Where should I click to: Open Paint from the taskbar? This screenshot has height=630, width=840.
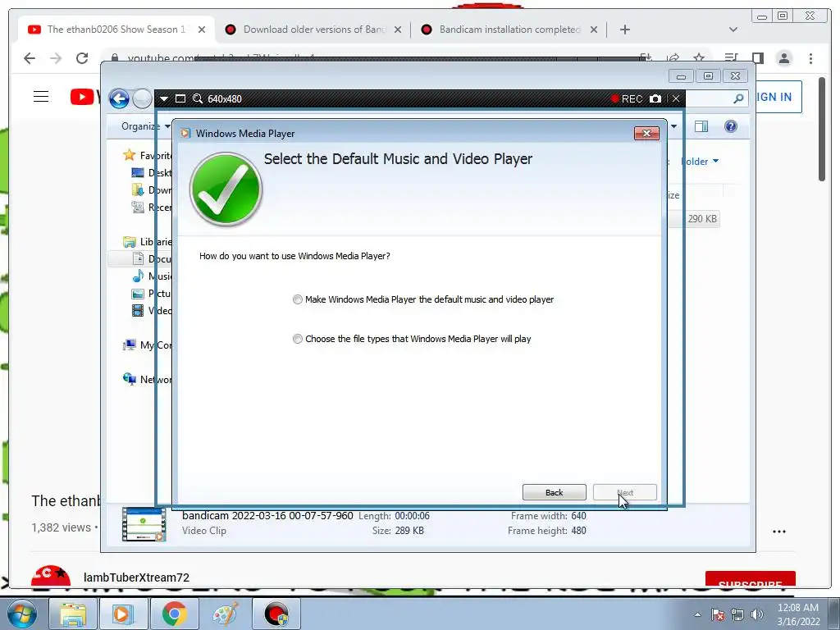coord(226,614)
